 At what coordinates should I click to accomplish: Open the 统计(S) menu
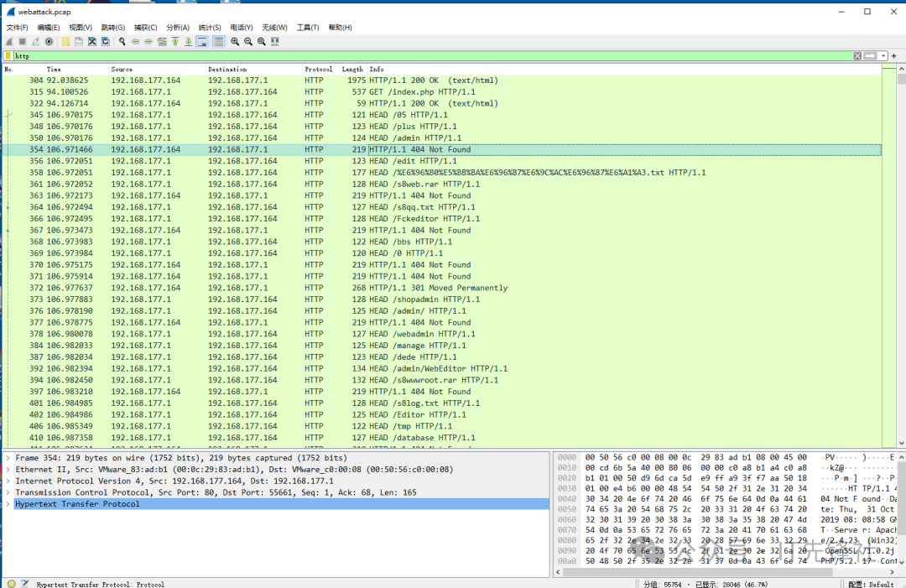point(210,28)
